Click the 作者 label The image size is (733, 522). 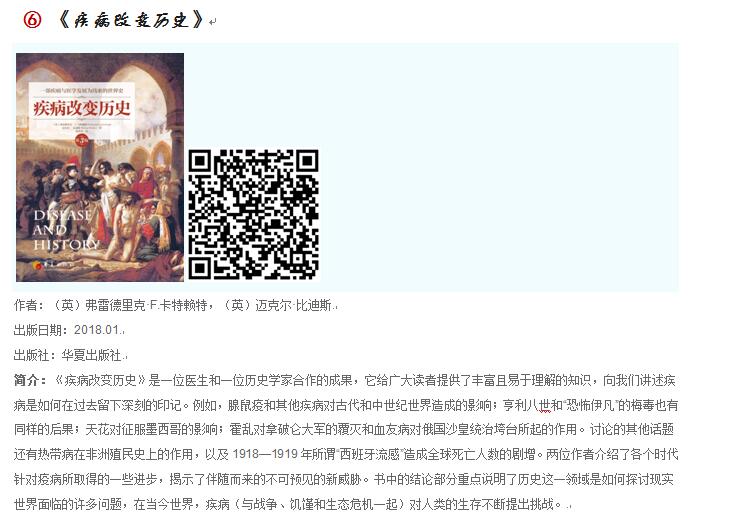pos(26,306)
